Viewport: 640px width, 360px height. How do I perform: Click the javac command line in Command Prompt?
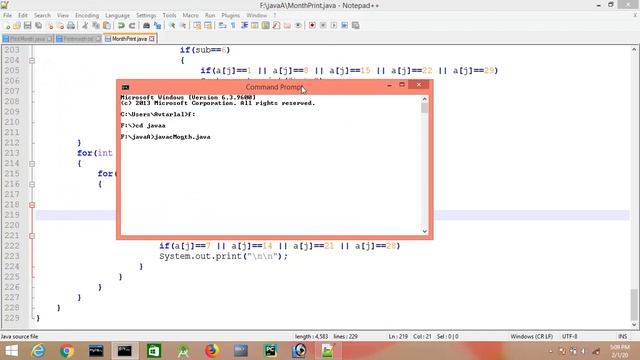pos(166,137)
